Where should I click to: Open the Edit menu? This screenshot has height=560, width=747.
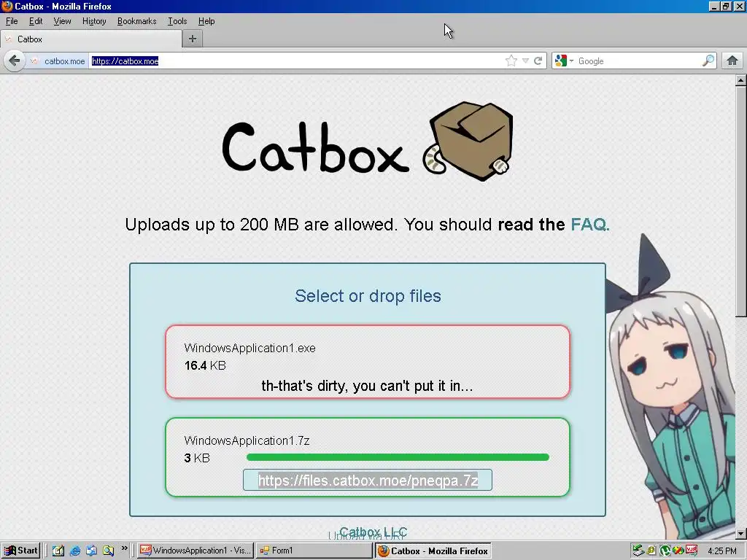[36, 21]
